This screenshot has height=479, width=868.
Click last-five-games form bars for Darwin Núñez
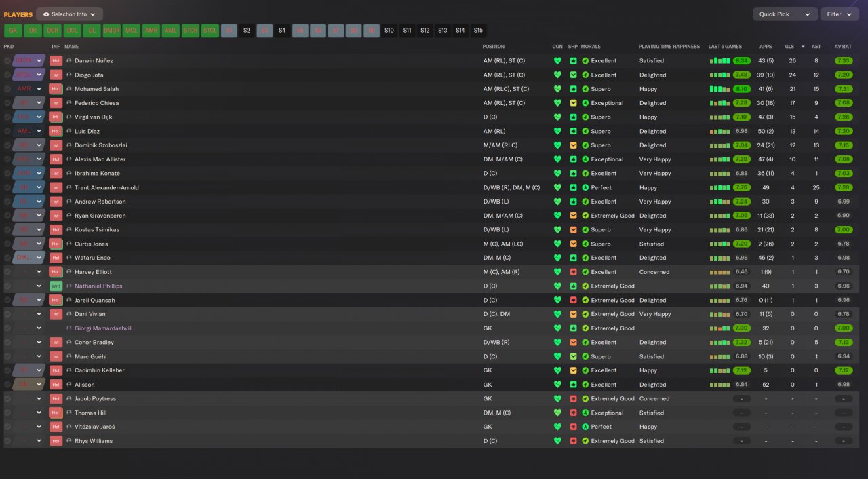(x=720, y=61)
